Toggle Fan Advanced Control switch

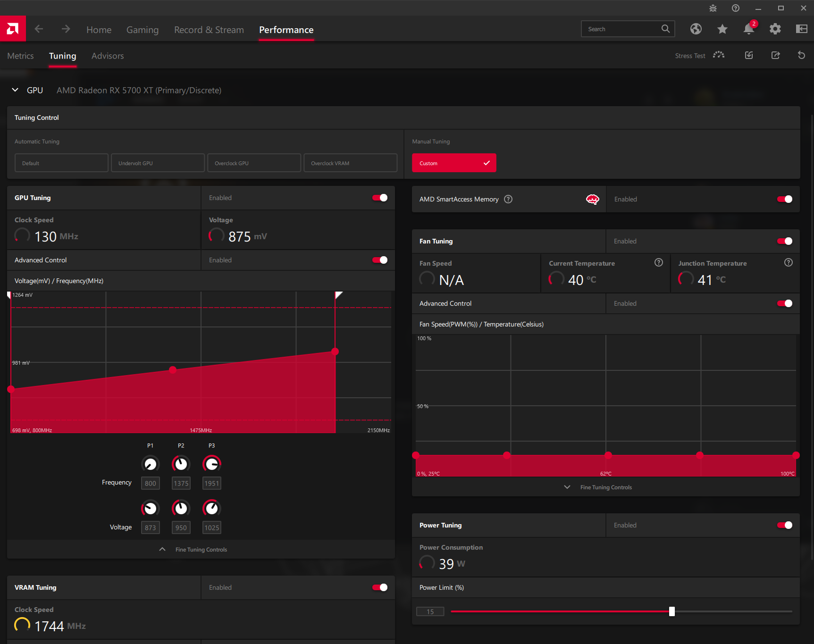pyautogui.click(x=785, y=303)
